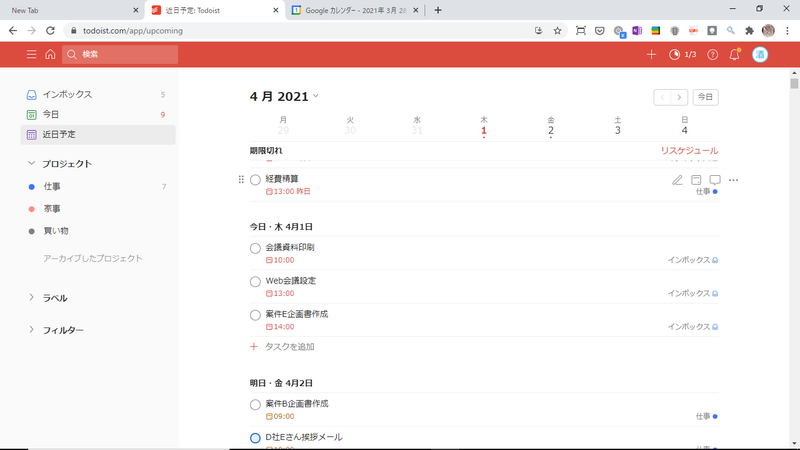Click the edit pencil icon on 経費精算
Viewport: 800px width, 450px height.
(x=677, y=180)
